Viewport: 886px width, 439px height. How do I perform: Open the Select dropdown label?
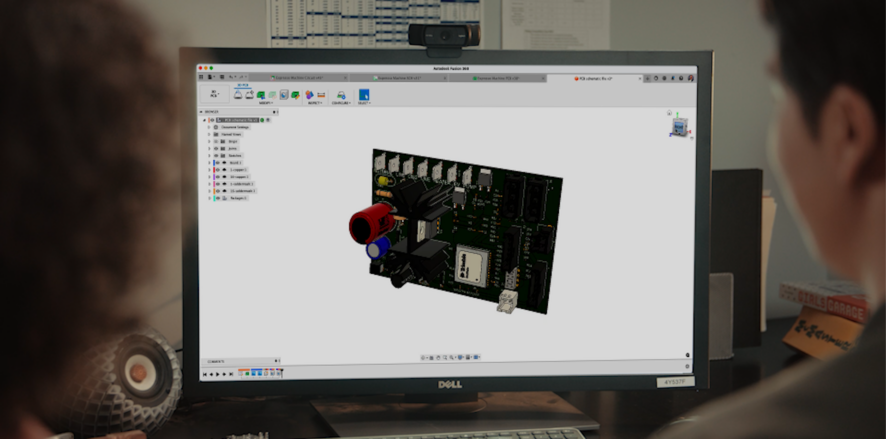tap(364, 103)
